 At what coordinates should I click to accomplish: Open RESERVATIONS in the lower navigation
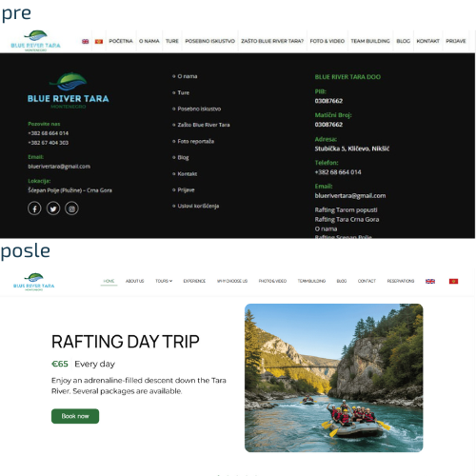click(401, 281)
